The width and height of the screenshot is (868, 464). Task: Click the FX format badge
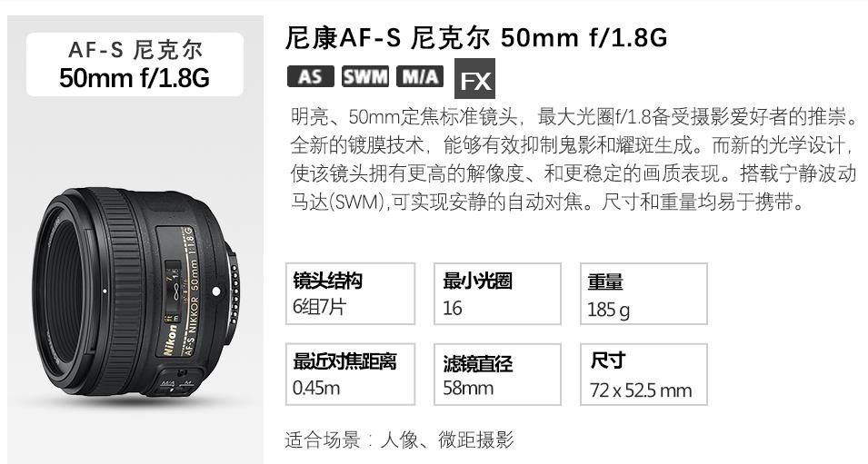tap(475, 79)
